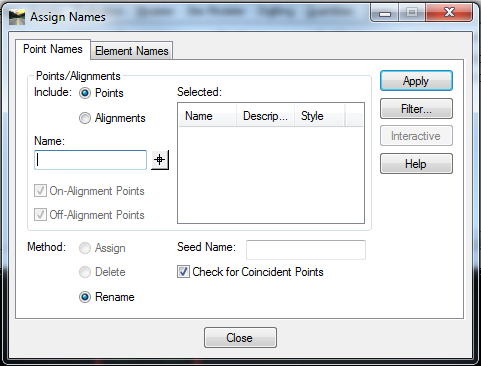Open the Element Names tab

[x=132, y=51]
